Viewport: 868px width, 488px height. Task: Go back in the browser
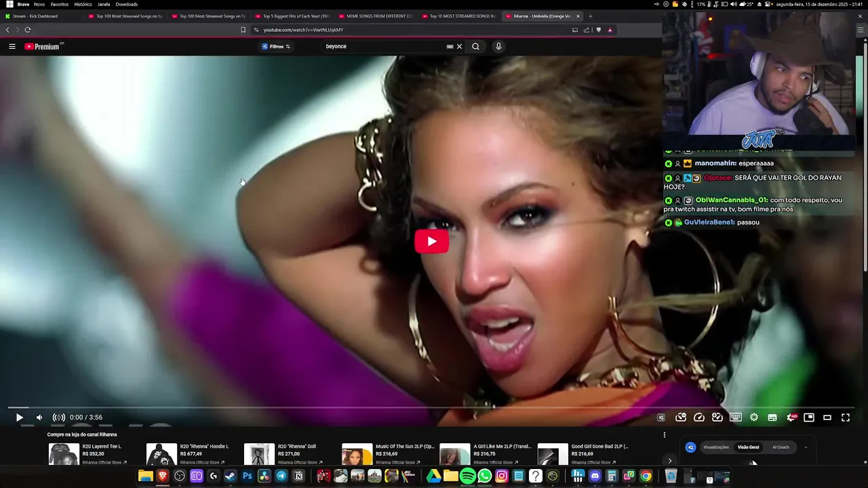(x=7, y=30)
